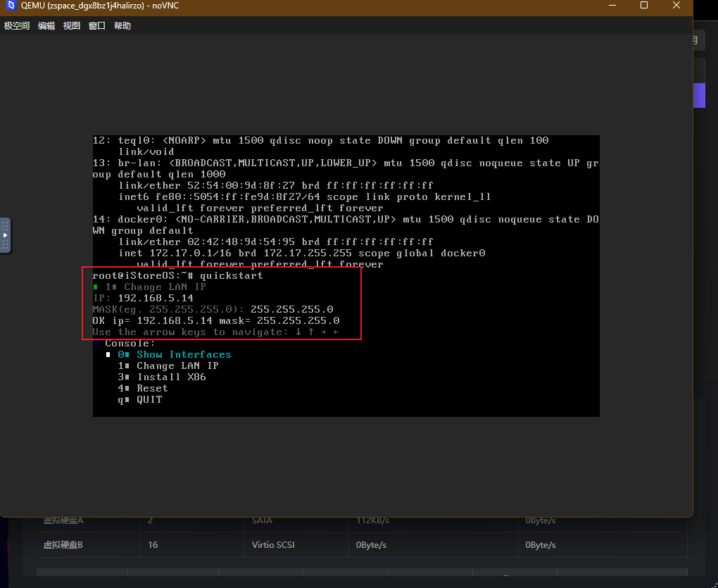Open the 帮助 menu
Image resolution: width=718 pixels, height=588 pixels.
[x=122, y=26]
